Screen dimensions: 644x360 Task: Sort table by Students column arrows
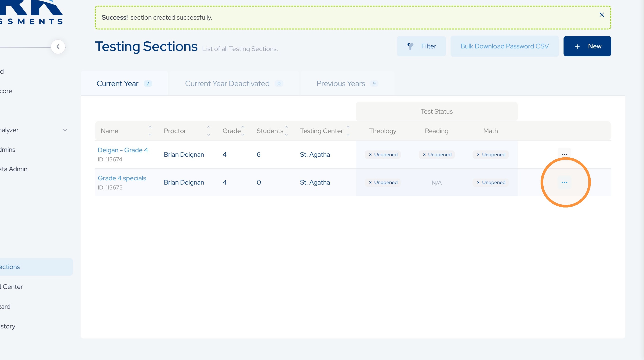286,131
